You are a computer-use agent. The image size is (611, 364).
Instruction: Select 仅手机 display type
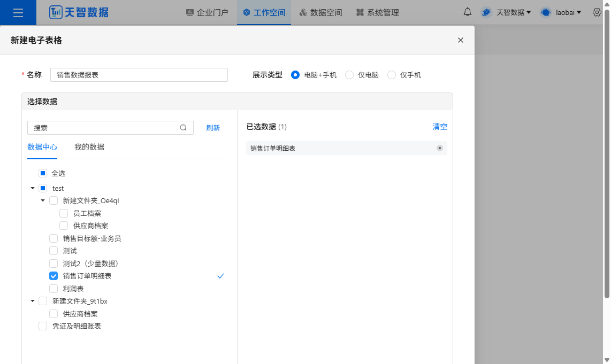392,75
